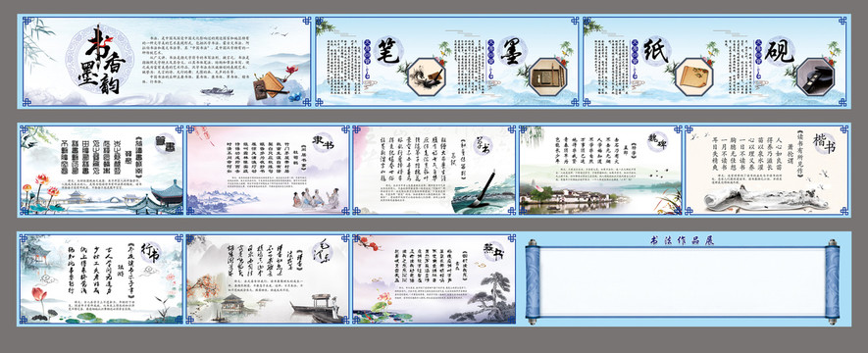Screen dimensions: 868x353
Task: Click the 楷书 title
Action: [x=823, y=144]
